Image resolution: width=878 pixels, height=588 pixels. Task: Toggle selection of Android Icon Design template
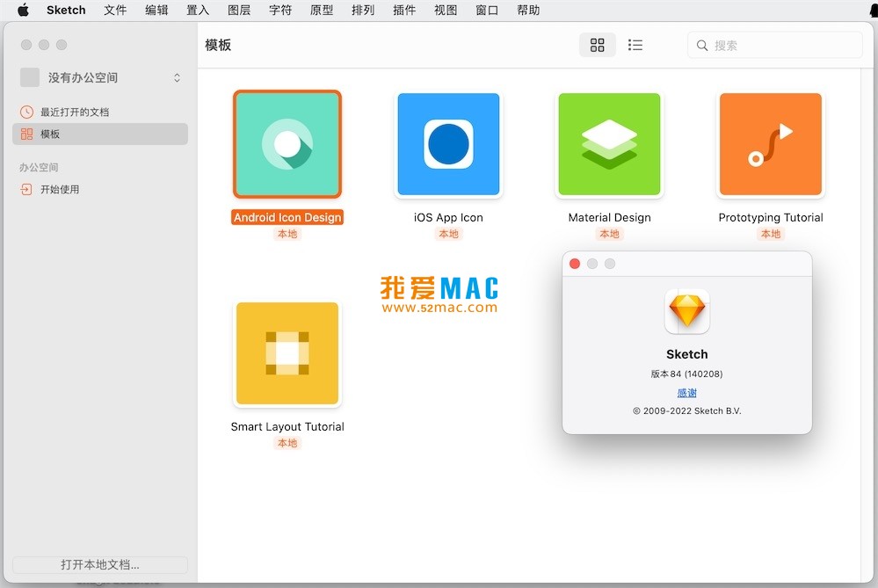click(x=287, y=143)
